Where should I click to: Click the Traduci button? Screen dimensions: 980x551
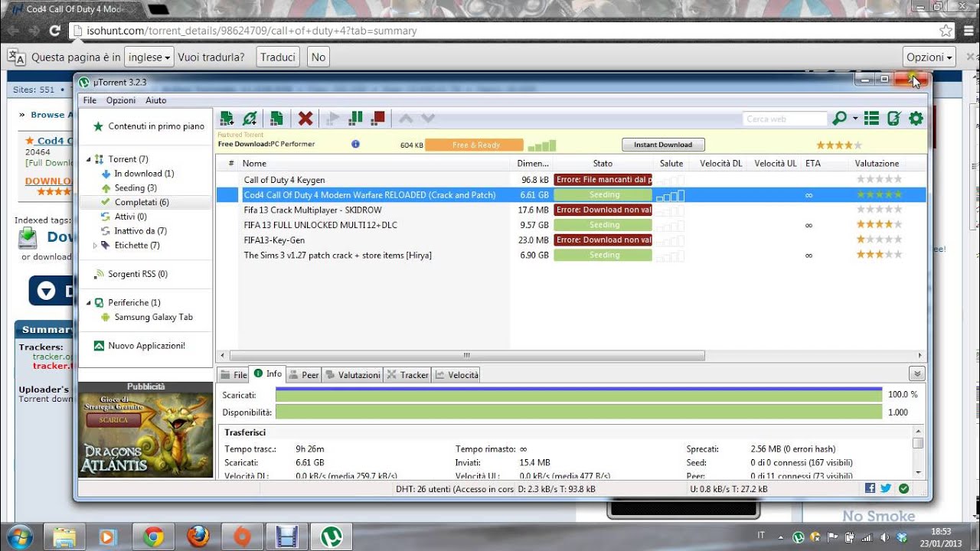click(x=278, y=57)
